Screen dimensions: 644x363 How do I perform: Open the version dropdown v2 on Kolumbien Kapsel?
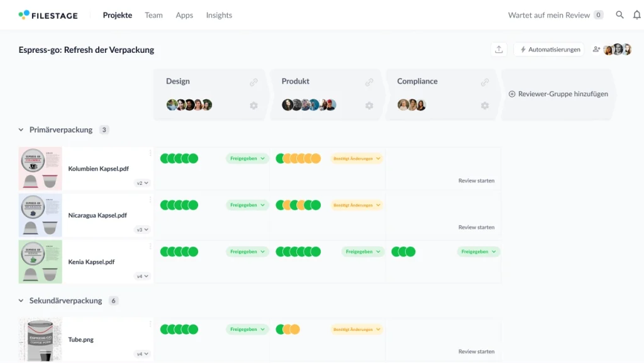tap(143, 182)
